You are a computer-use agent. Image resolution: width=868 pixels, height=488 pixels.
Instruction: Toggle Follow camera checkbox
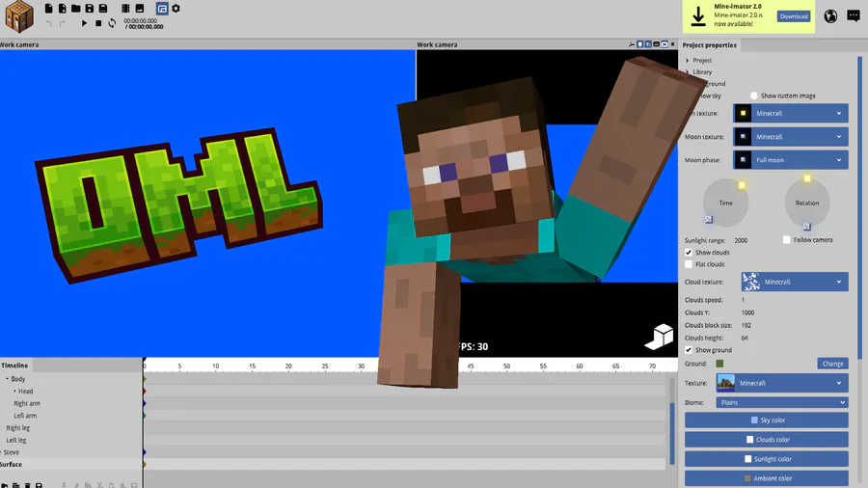[x=787, y=239]
